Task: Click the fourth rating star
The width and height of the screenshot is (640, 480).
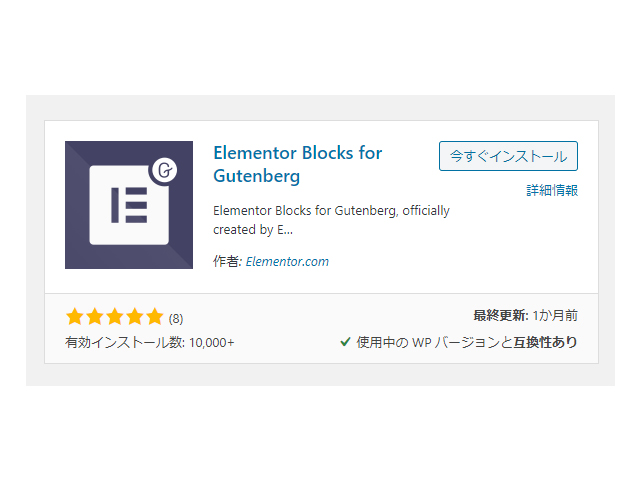Action: 135,317
